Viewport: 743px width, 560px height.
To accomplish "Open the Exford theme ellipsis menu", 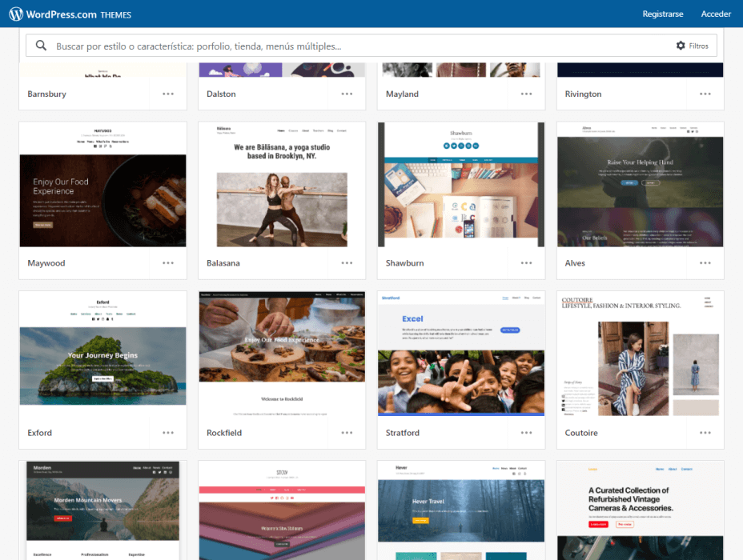I will click(x=168, y=433).
